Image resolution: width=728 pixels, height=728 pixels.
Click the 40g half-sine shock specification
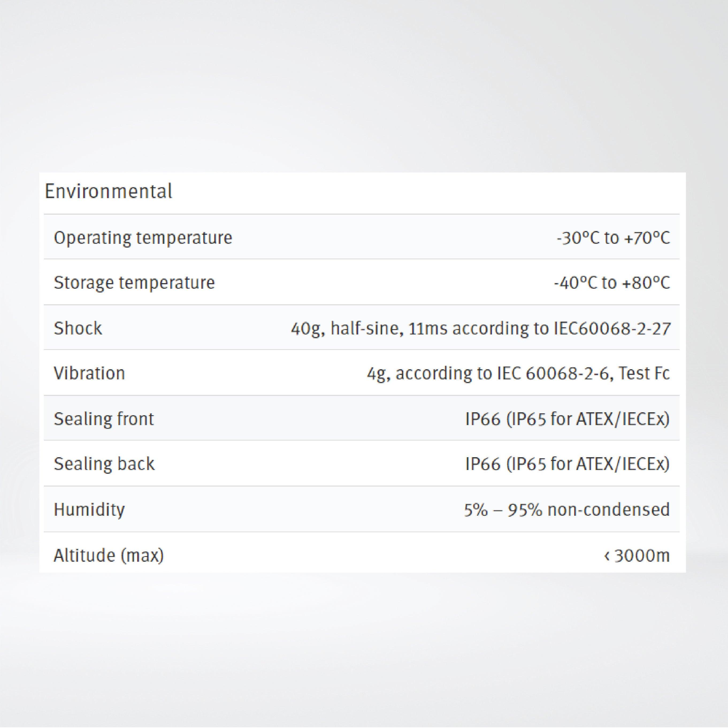point(480,328)
